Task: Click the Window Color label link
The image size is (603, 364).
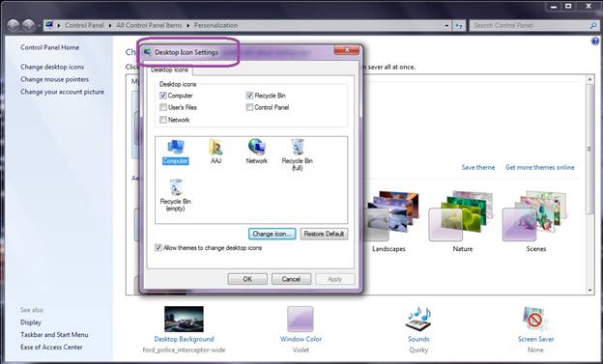Action: click(x=301, y=339)
